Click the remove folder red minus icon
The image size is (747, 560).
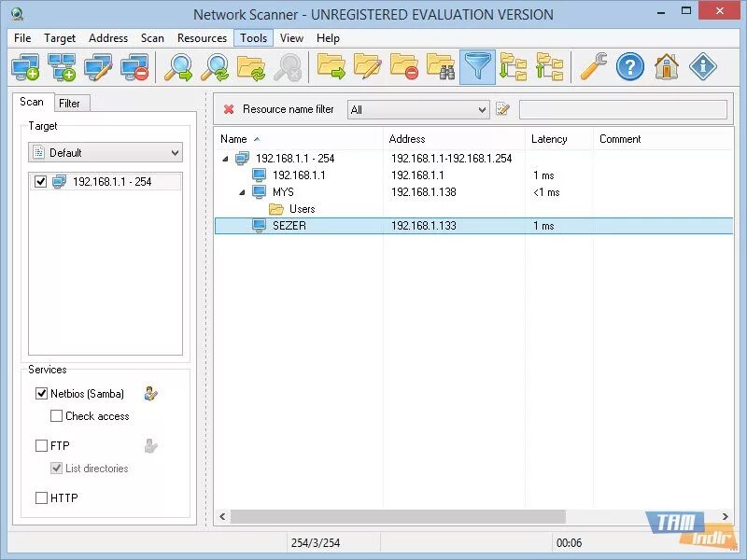404,66
